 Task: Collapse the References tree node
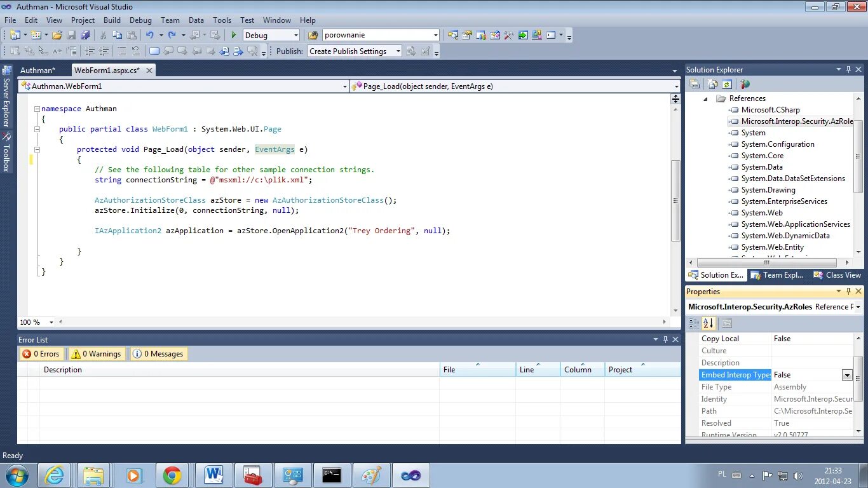tap(705, 99)
